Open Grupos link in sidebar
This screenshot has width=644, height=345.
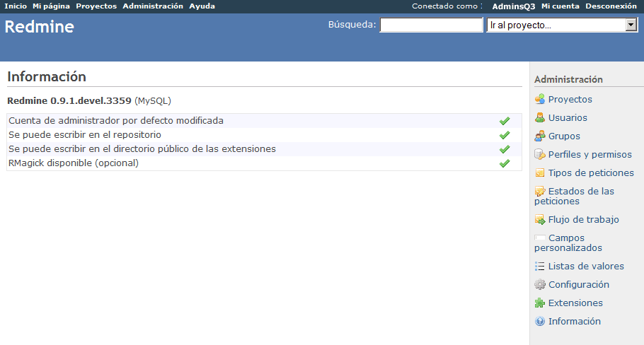click(x=564, y=136)
